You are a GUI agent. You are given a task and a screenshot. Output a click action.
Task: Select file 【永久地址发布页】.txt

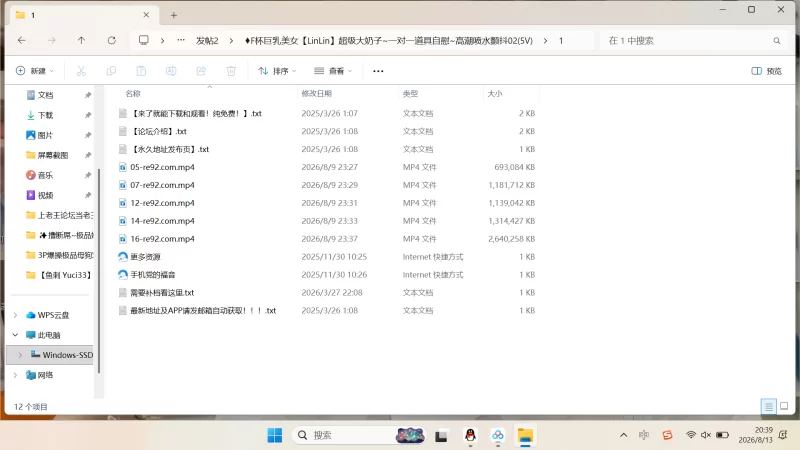(170, 149)
